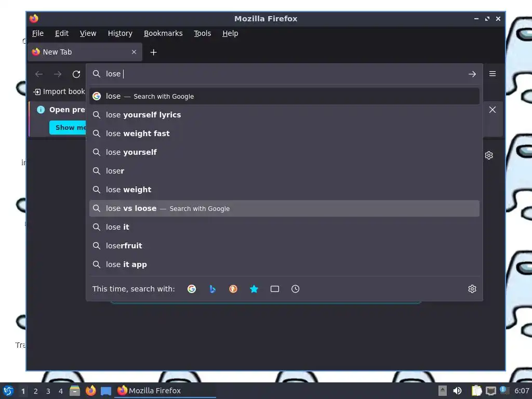
Task: Click into the address bar text field
Action: pyautogui.click(x=285, y=74)
